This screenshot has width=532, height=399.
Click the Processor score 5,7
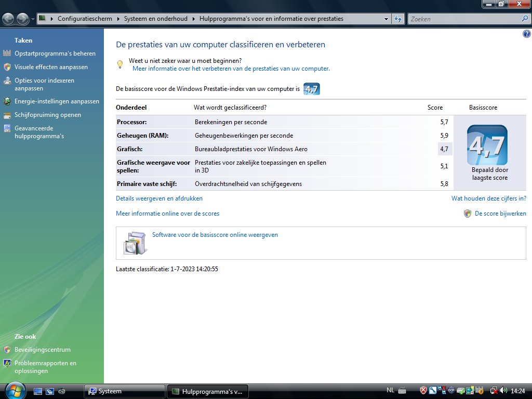tap(444, 122)
